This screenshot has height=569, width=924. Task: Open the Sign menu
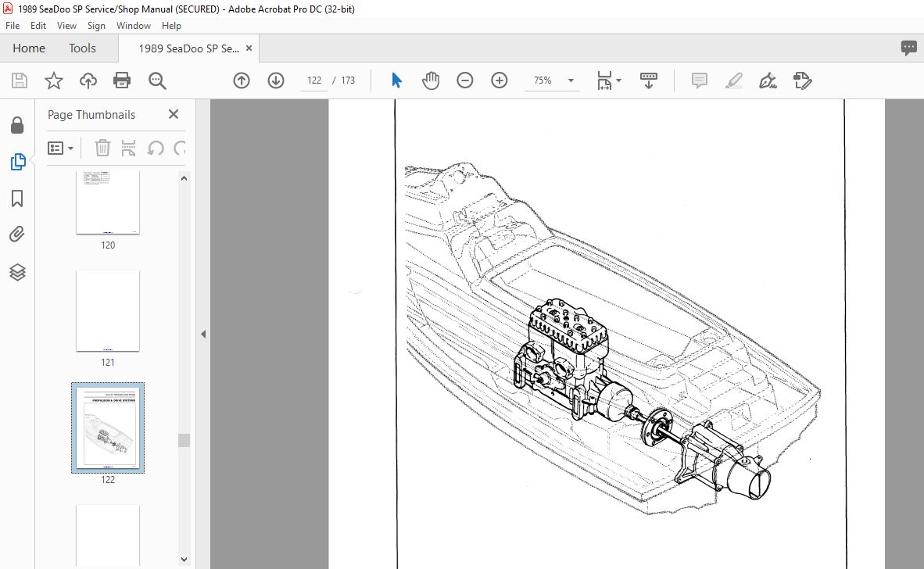coord(96,26)
